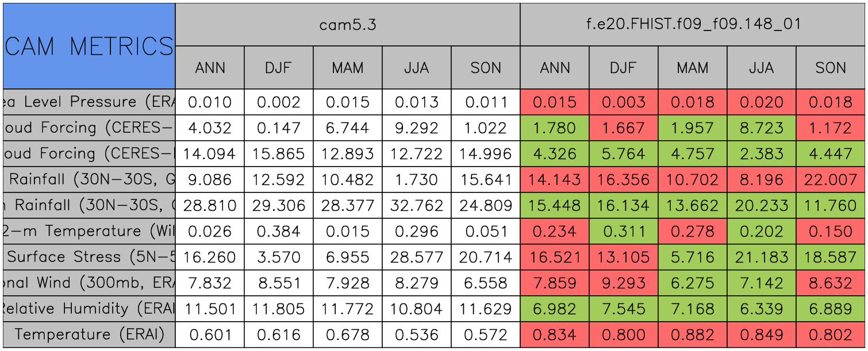Image resolution: width=868 pixels, height=351 pixels.
Task: Select the red cell with value 13.105
Action: 623,257
